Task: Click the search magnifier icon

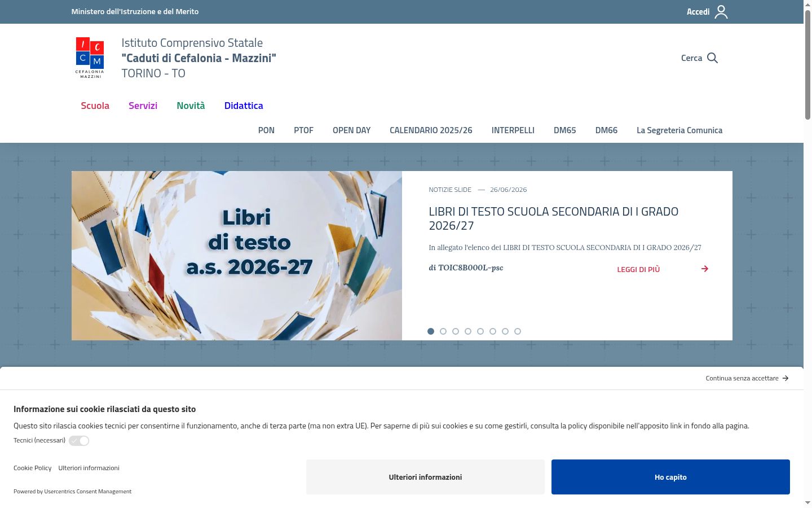Action: [712, 58]
